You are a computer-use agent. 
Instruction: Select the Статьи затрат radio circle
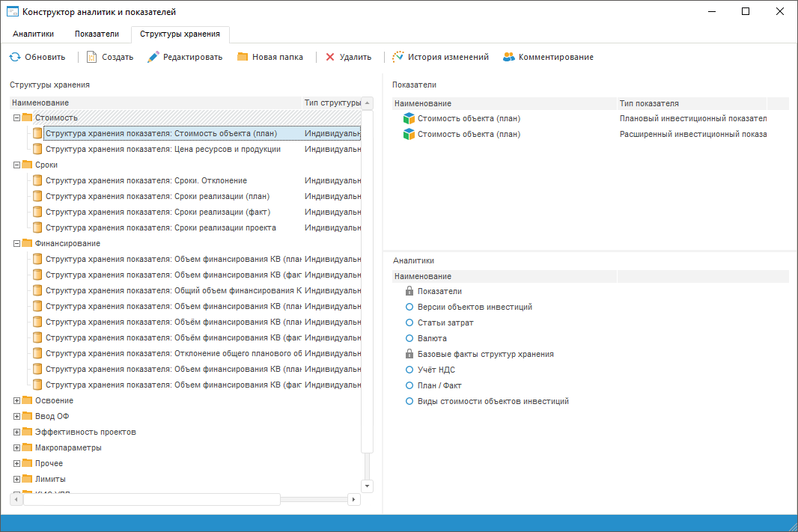409,322
